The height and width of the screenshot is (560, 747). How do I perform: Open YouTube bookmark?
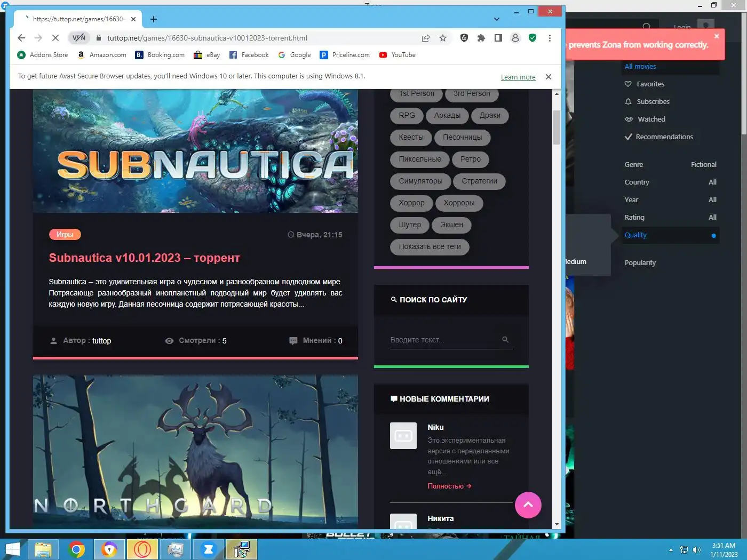pos(397,55)
